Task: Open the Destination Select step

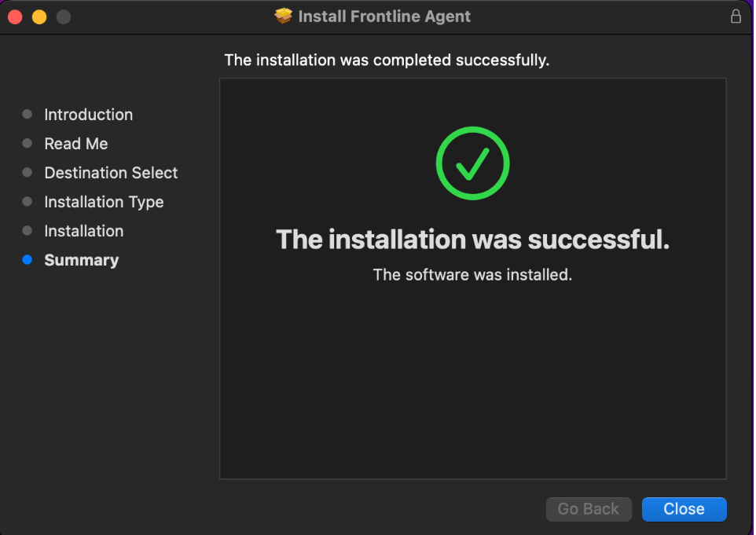Action: coord(111,173)
